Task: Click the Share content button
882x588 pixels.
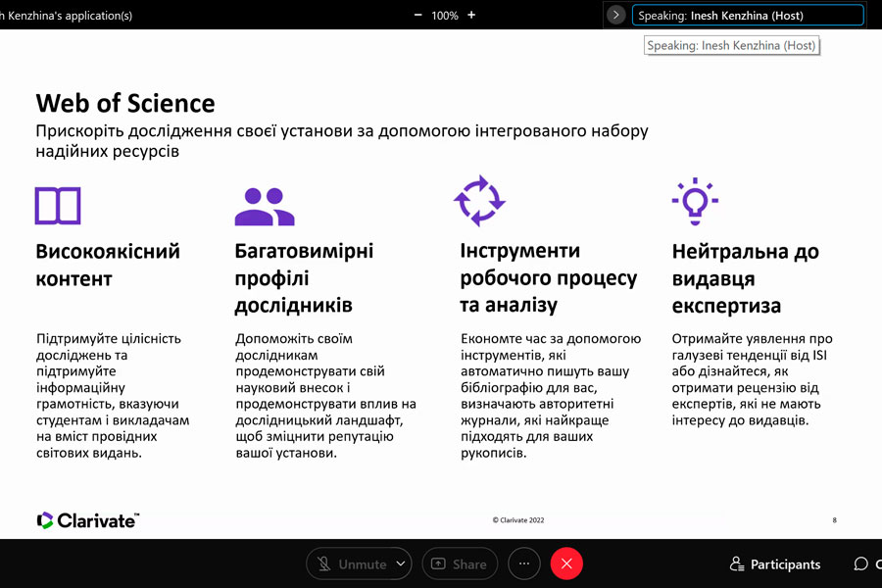Action: (460, 563)
